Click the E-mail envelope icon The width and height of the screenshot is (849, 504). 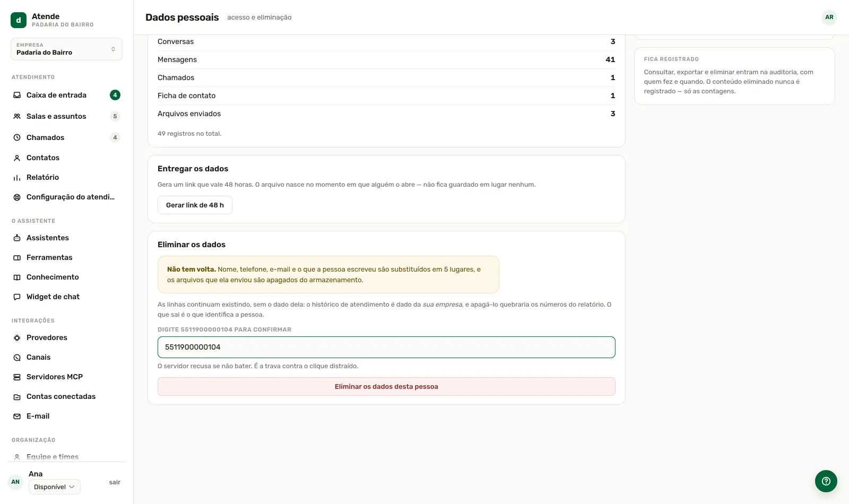pyautogui.click(x=17, y=416)
